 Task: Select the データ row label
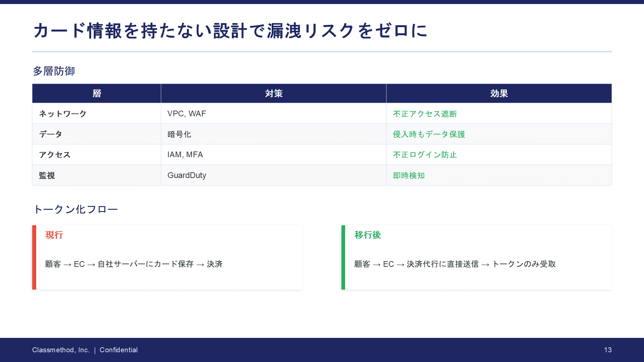(x=51, y=134)
